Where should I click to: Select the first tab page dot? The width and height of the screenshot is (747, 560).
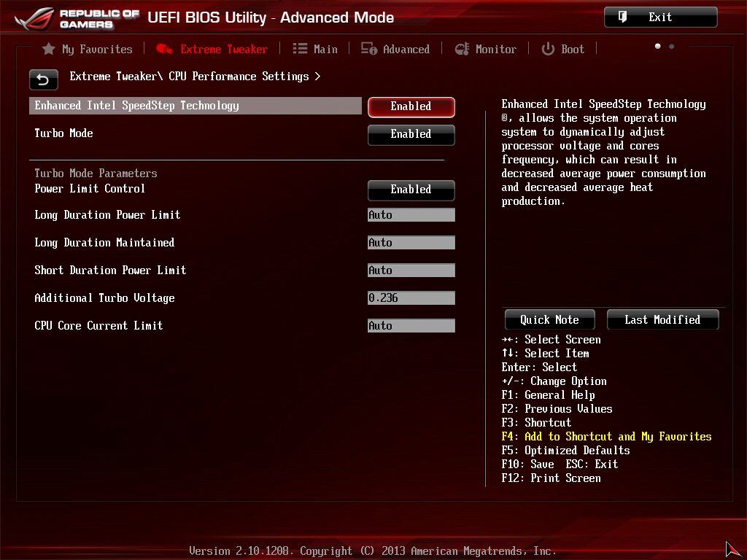click(x=657, y=46)
